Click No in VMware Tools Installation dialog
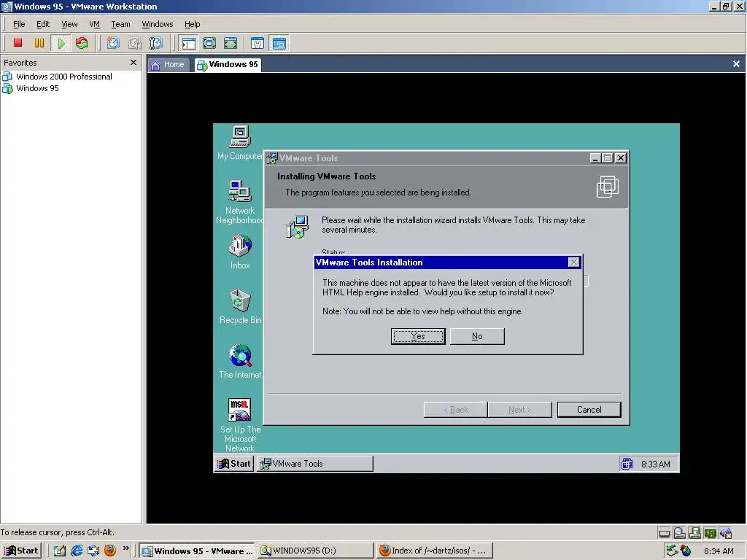The width and height of the screenshot is (747, 560). [477, 336]
